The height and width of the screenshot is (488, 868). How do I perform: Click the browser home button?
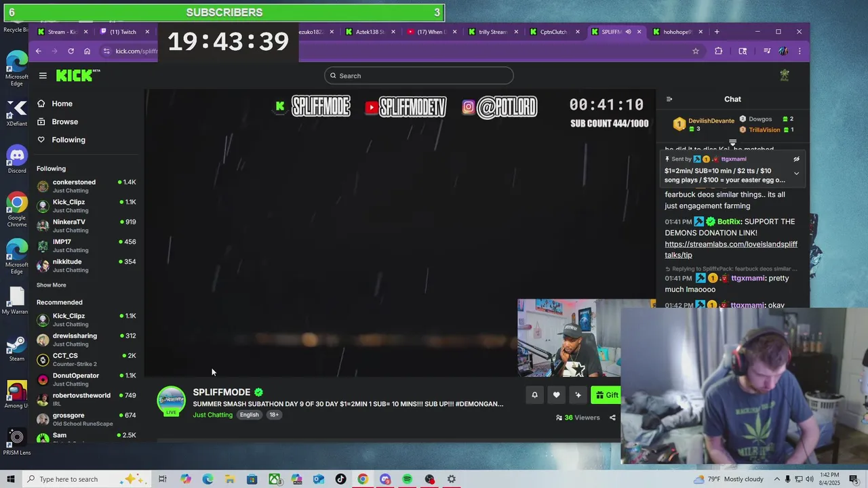[x=87, y=51]
